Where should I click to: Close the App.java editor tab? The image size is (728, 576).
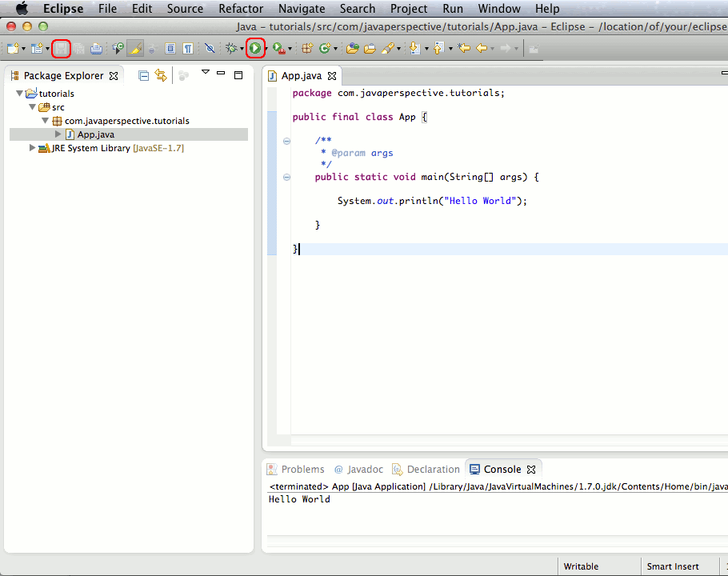click(332, 76)
